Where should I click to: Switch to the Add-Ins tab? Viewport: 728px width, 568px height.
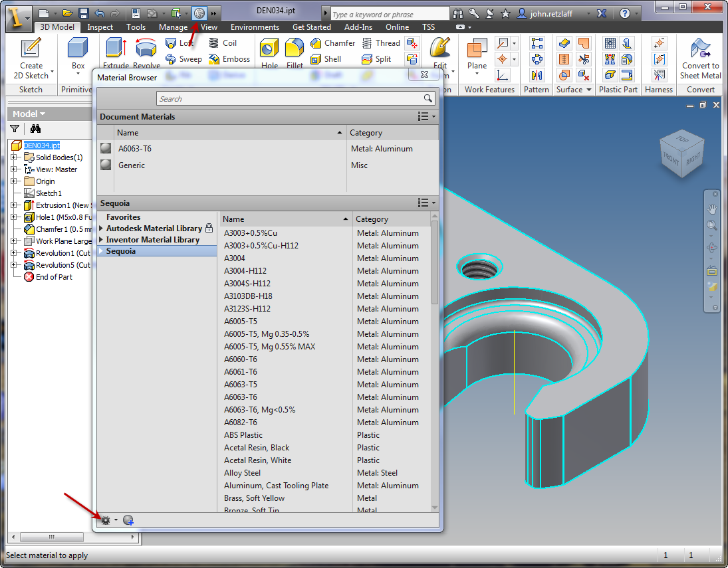[358, 27]
